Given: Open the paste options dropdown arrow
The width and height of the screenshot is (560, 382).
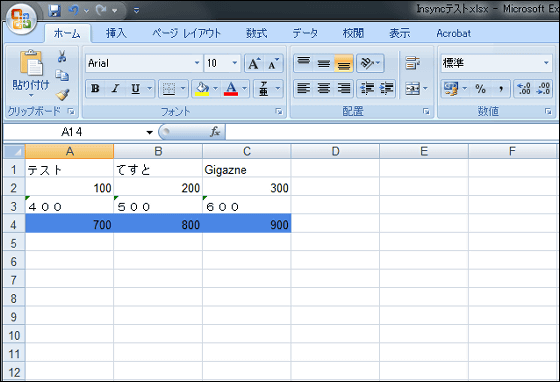Looking at the screenshot, I should (x=31, y=95).
